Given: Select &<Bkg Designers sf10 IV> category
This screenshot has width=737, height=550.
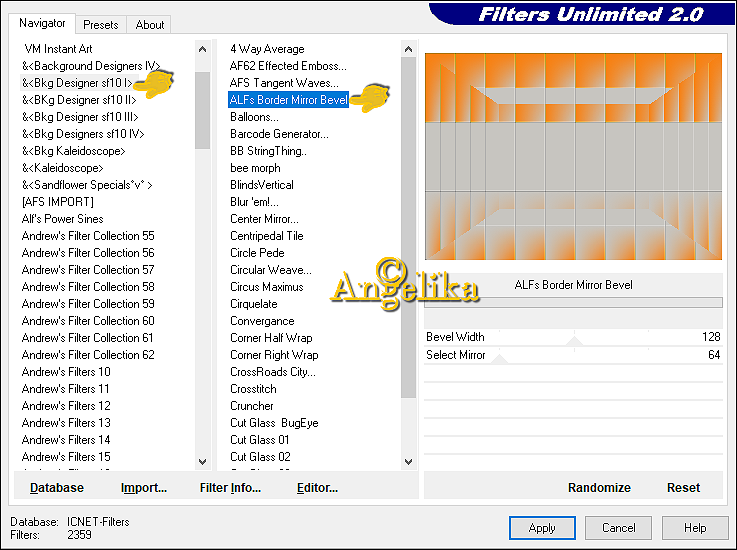Looking at the screenshot, I should point(83,134).
